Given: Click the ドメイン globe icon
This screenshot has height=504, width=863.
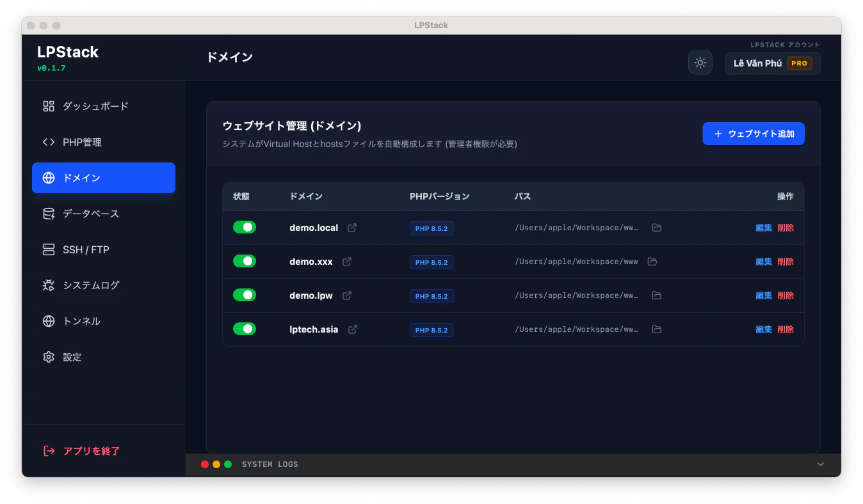Looking at the screenshot, I should pos(48,178).
